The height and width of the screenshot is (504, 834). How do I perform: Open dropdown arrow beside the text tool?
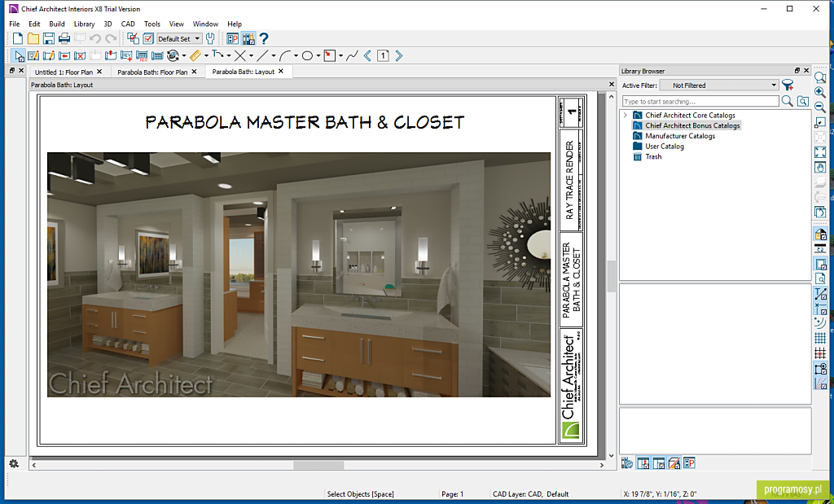click(229, 55)
